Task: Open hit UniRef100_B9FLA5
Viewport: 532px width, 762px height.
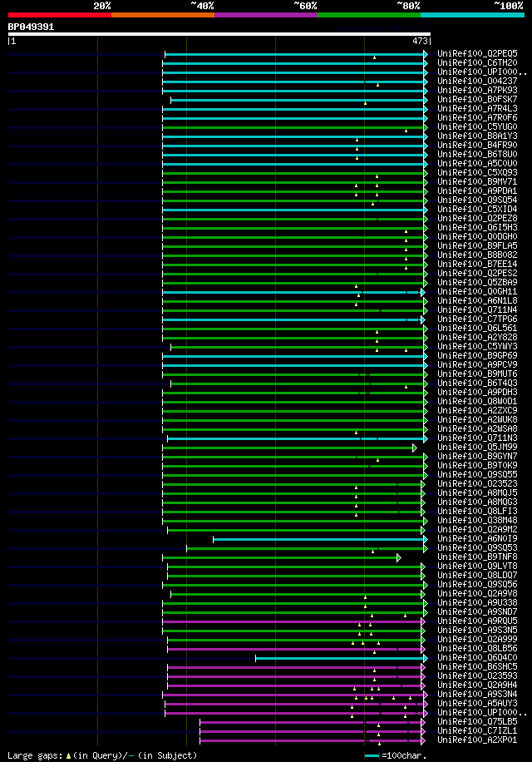Action: coord(477,246)
